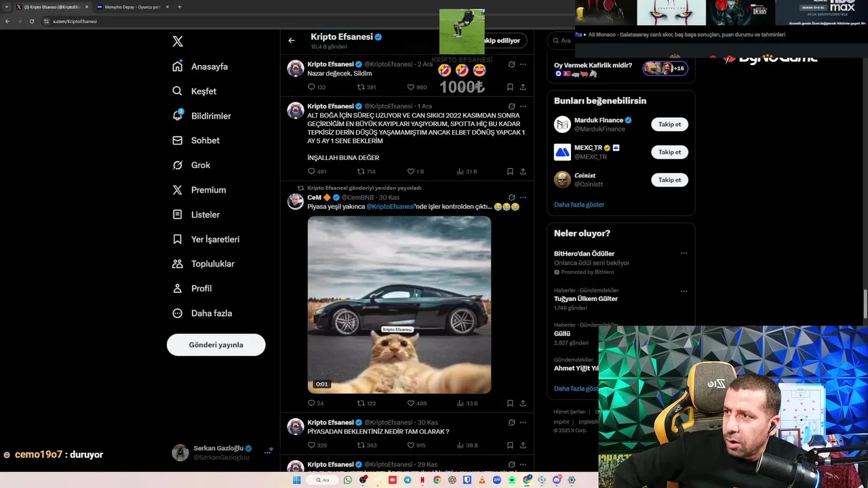Open the X logo home icon

[178, 41]
